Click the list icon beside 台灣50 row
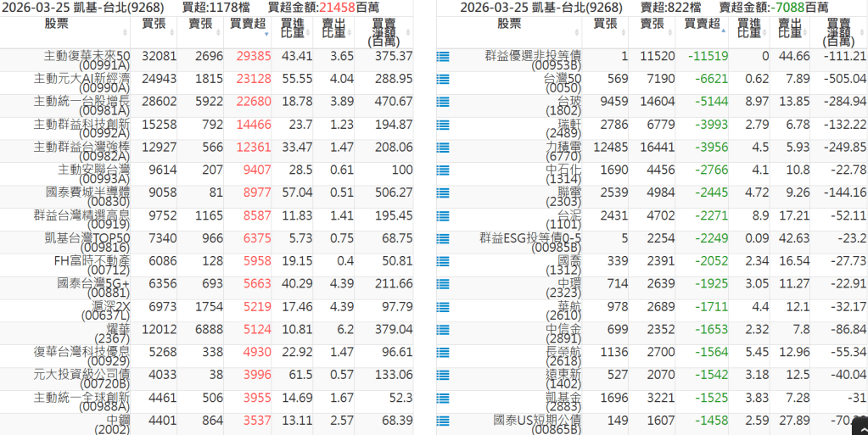 [x=442, y=80]
